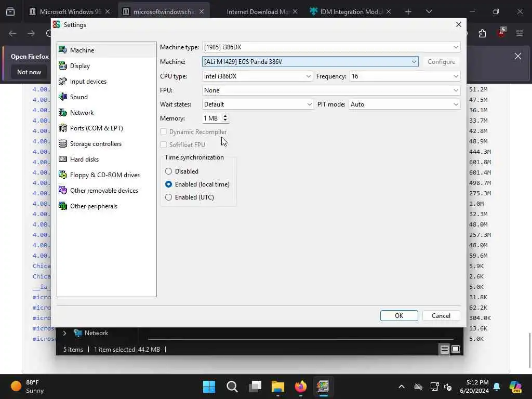Viewport: 532px width, 399px height.
Task: Open the notification bell in taskbar
Action: coord(497,387)
